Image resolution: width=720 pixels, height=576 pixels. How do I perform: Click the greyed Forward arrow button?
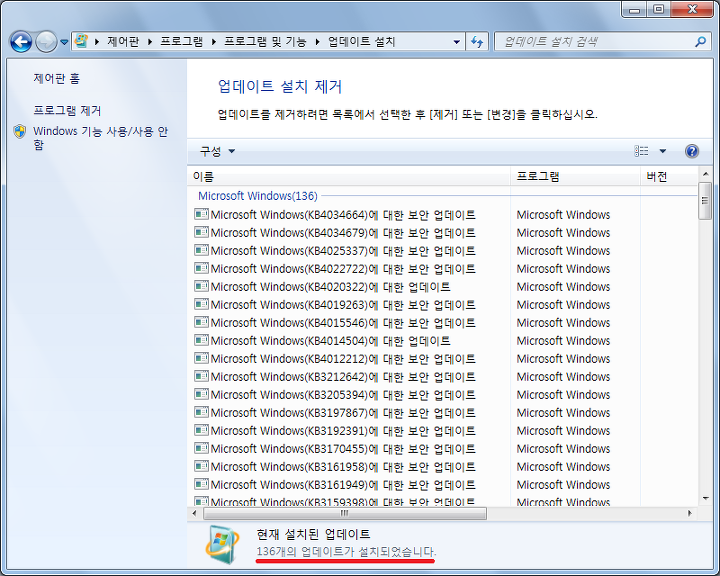[x=46, y=42]
